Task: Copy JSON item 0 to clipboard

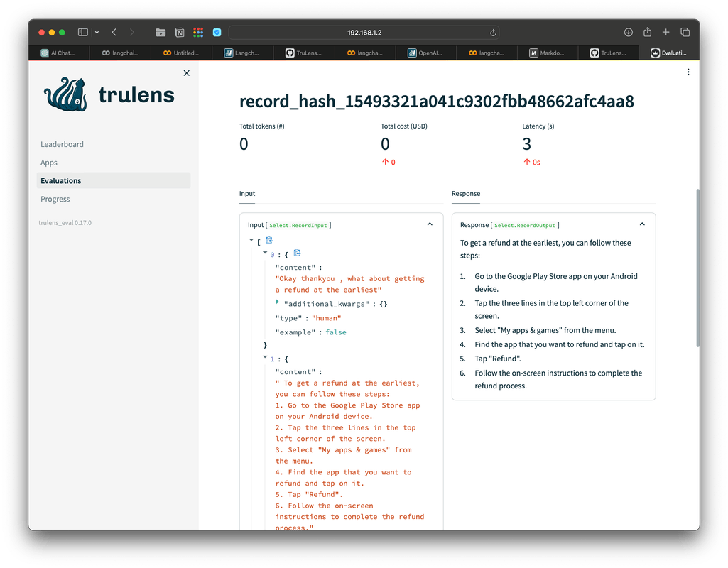Action: click(297, 253)
